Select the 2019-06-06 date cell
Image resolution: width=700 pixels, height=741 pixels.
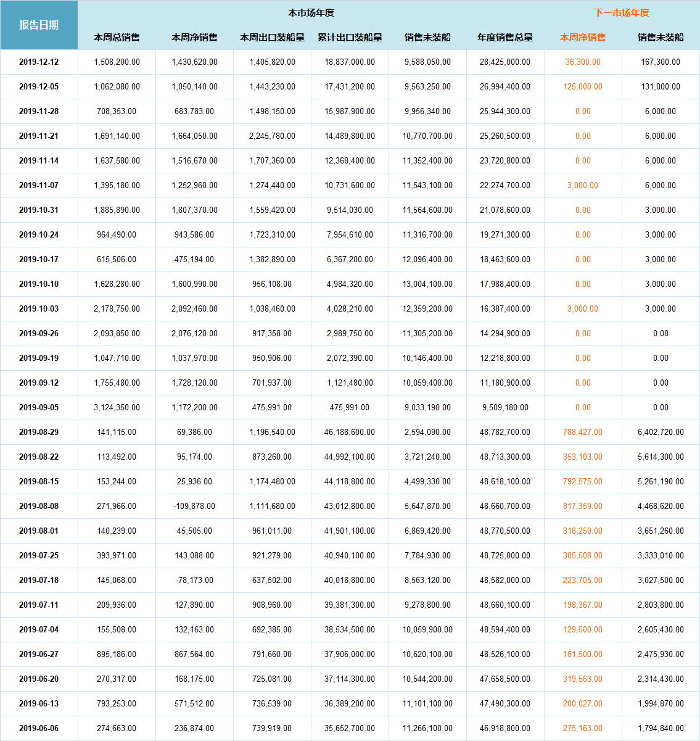[x=39, y=728]
